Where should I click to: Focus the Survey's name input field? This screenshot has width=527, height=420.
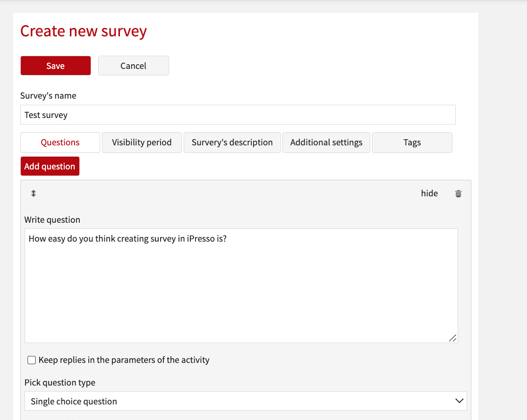pos(238,115)
